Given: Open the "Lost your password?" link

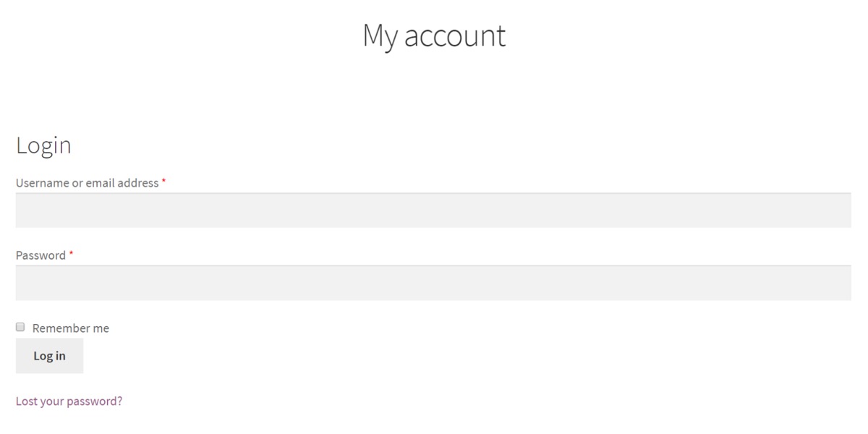Looking at the screenshot, I should (69, 401).
